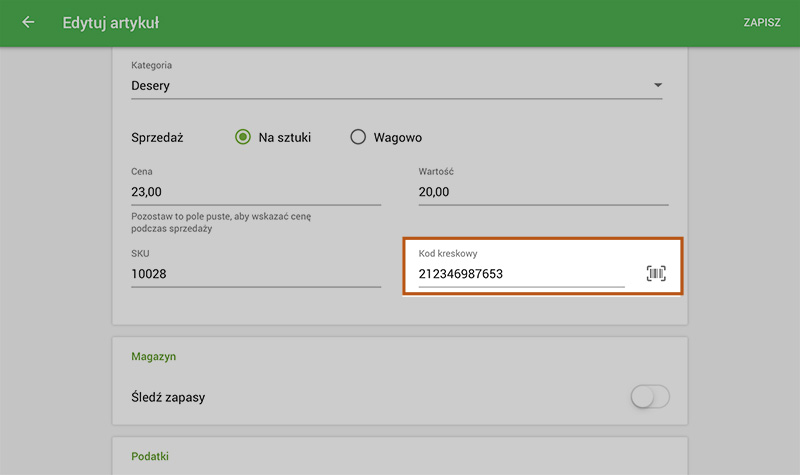This screenshot has height=475, width=800.
Task: Expand the Kategoria dropdown arrow
Action: [658, 86]
